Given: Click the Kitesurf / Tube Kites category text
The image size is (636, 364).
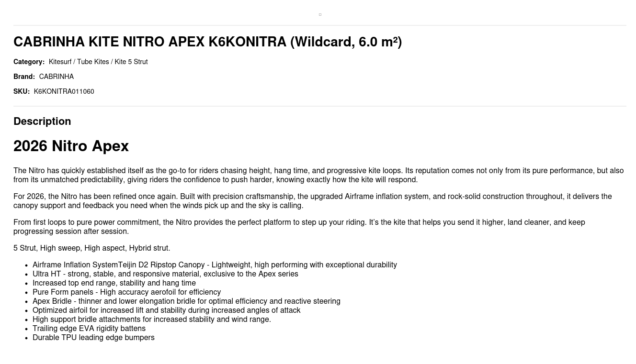Looking at the screenshot, I should (98, 62).
